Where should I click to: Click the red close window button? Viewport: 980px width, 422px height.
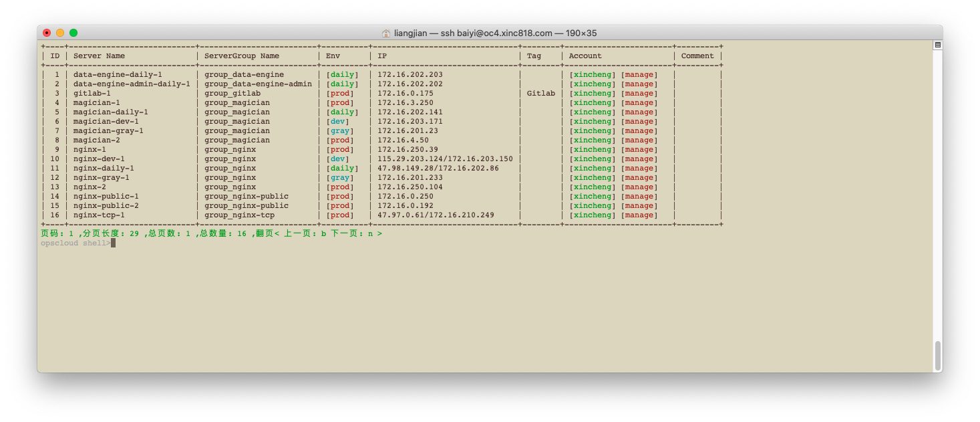click(x=47, y=33)
